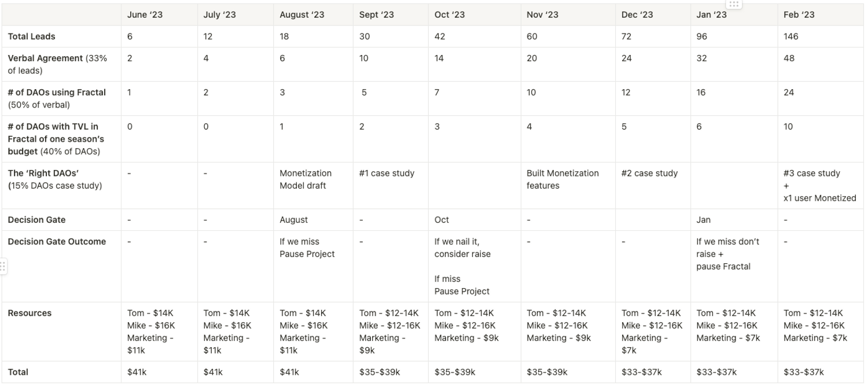Click the 'Monetization Model draft' cell
This screenshot has width=868, height=387.
pyautogui.click(x=306, y=179)
